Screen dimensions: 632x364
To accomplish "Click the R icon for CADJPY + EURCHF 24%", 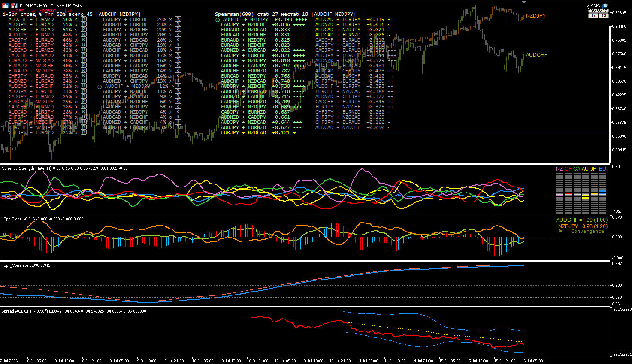I will (x=178, y=19).
